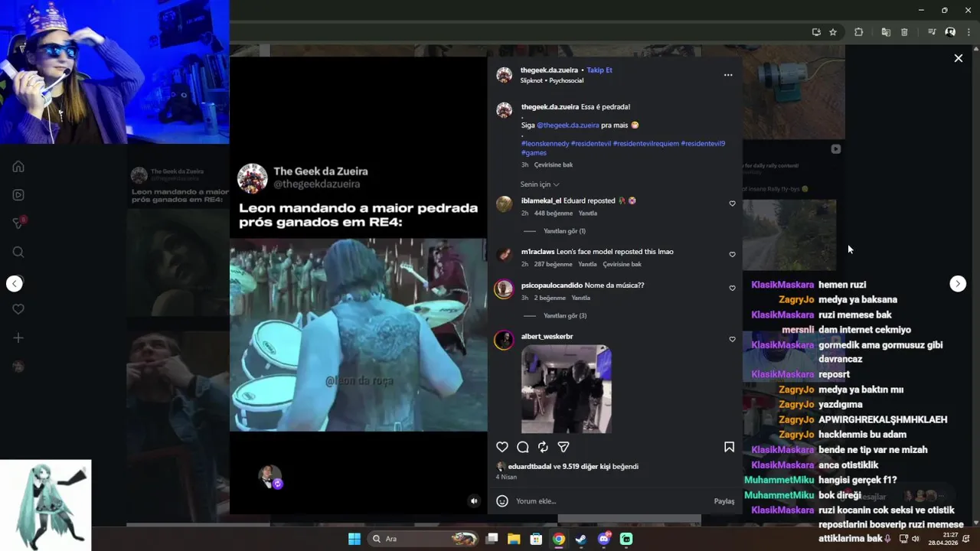Viewport: 980px width, 551px height.
Task: Expand 'Yanıtları gör (3)' replies
Action: point(564,315)
